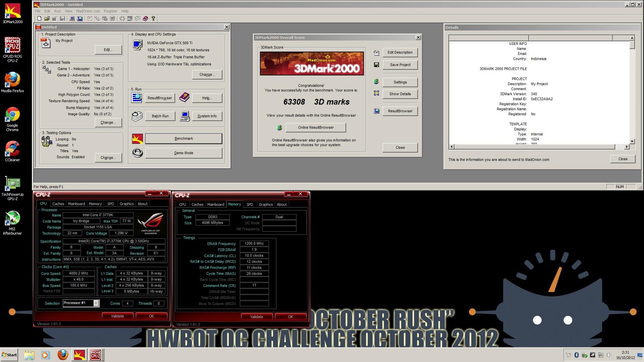Viewport: 644px width, 362px height.
Task: Click the ResultBrowser icon in the Run section
Action: coord(137,98)
